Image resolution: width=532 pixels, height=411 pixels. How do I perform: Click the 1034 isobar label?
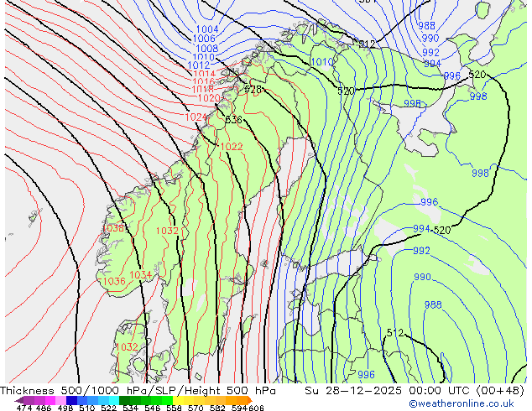point(140,274)
